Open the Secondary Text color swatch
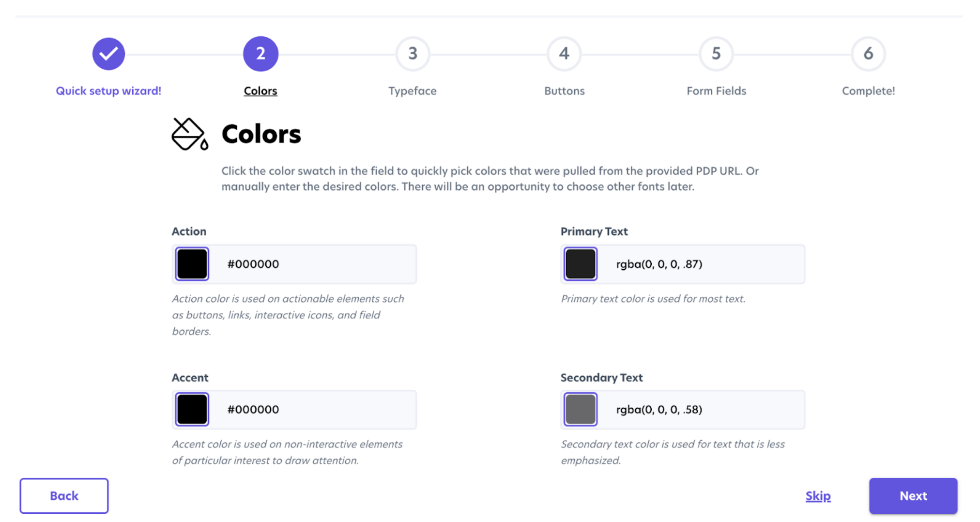The image size is (980, 522). [581, 409]
